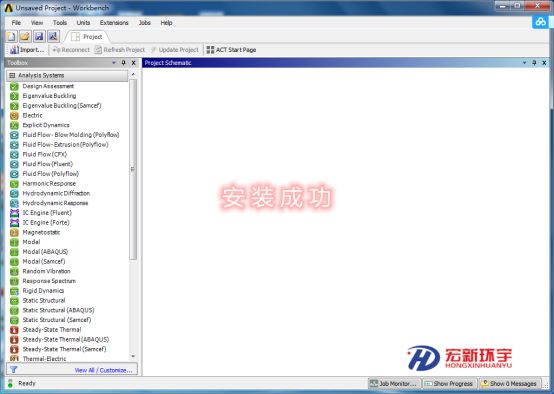This screenshot has width=554, height=394.
Task: Open the ACT Start Page
Action: pos(231,50)
